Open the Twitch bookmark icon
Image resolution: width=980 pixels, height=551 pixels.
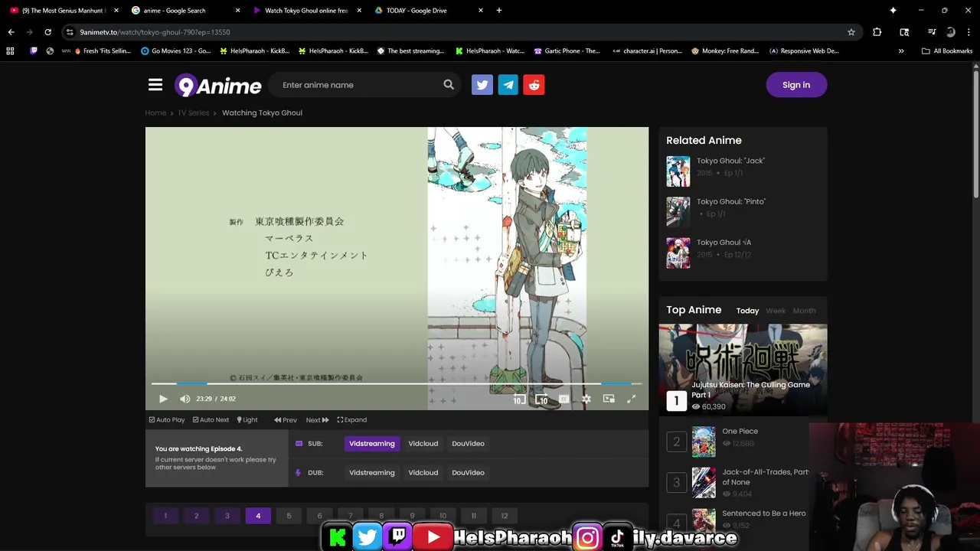click(x=34, y=51)
